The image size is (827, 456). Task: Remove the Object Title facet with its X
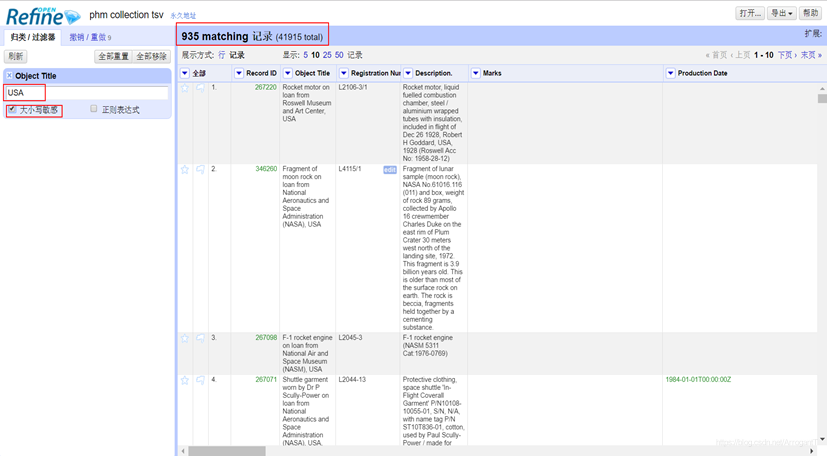pos(9,76)
